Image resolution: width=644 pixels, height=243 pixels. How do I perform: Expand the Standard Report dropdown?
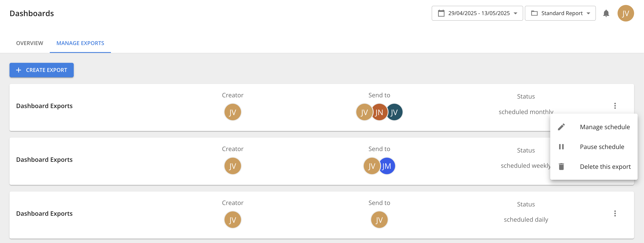pyautogui.click(x=588, y=13)
